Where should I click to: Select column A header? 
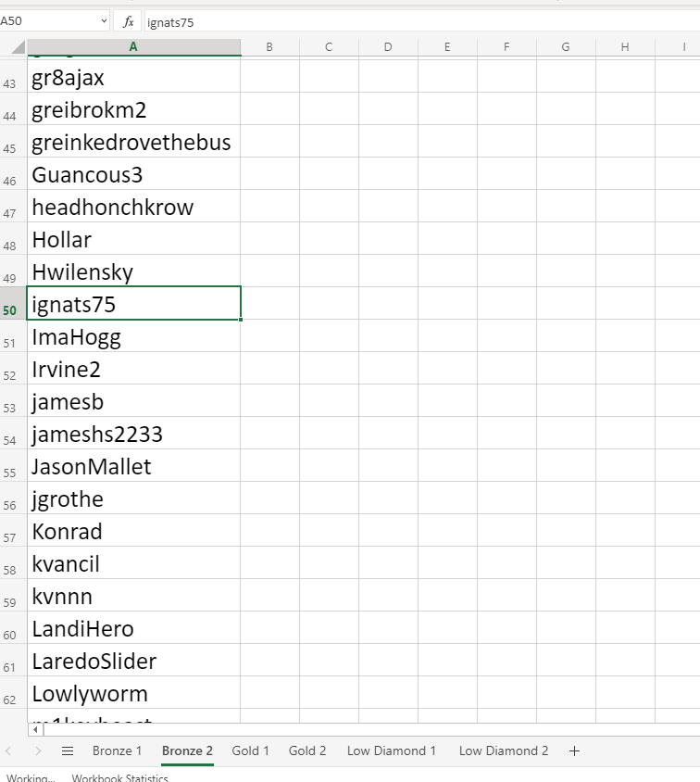(133, 47)
